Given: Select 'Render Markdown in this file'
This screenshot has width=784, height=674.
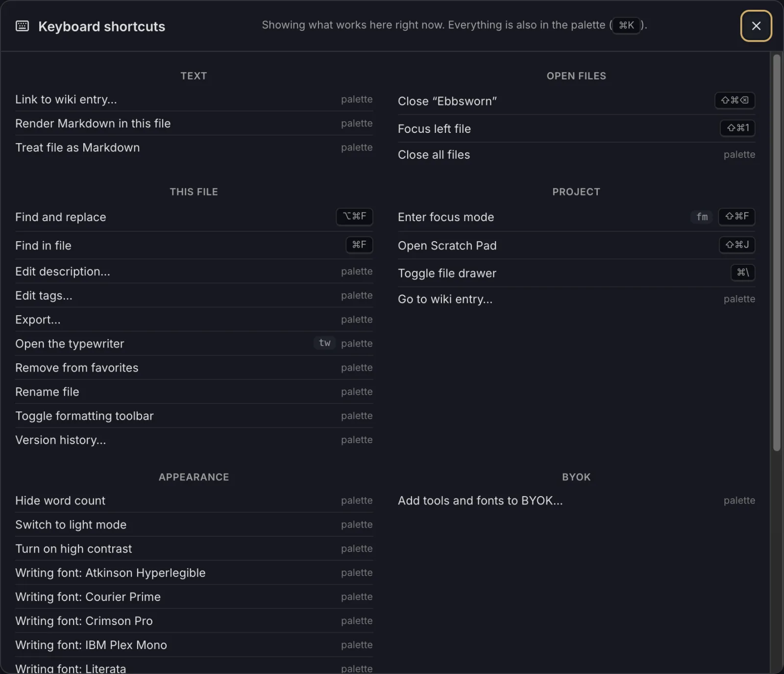Looking at the screenshot, I should click(194, 124).
